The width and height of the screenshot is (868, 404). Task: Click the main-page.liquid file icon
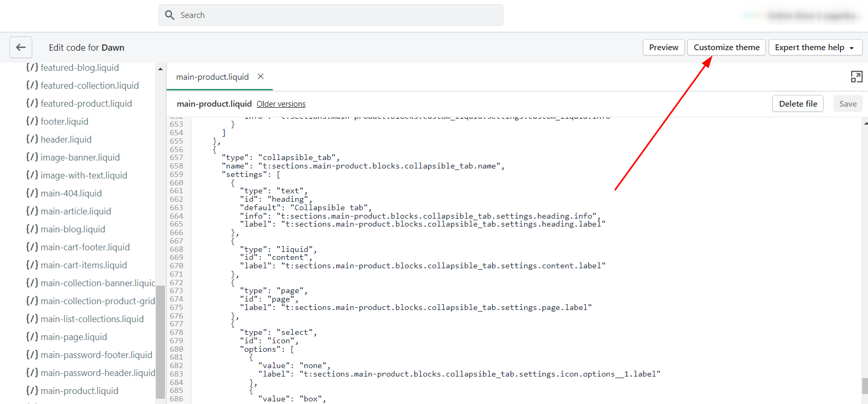(32, 337)
